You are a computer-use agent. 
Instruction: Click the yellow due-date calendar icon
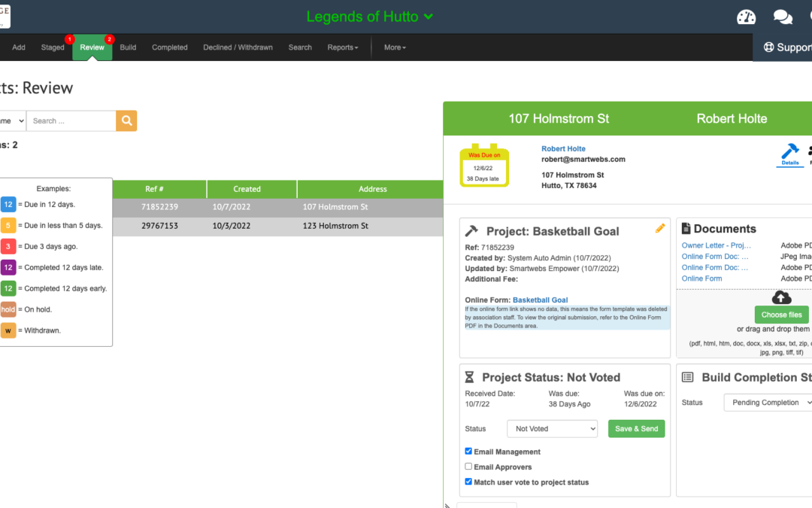point(484,166)
